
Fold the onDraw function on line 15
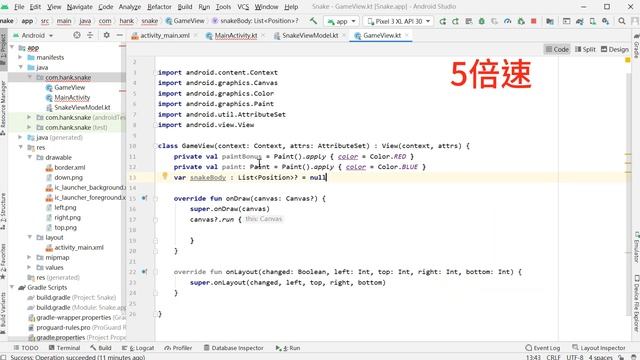(156, 199)
